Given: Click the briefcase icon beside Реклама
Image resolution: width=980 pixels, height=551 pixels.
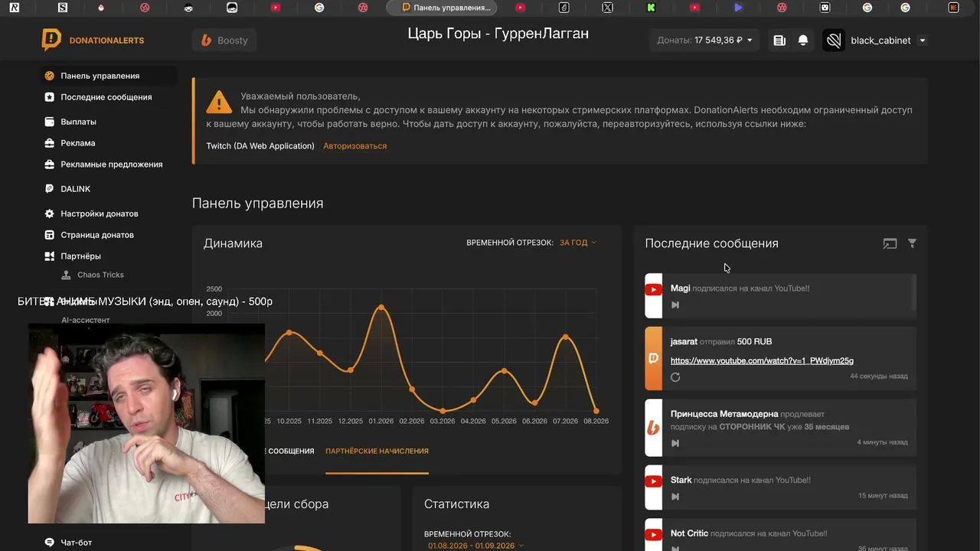Looking at the screenshot, I should [x=50, y=143].
